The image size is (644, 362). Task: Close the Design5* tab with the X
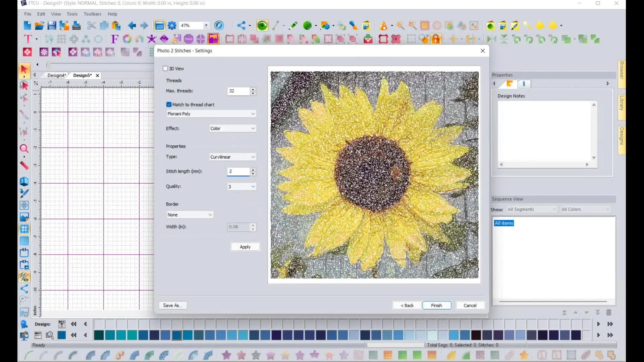point(97,75)
